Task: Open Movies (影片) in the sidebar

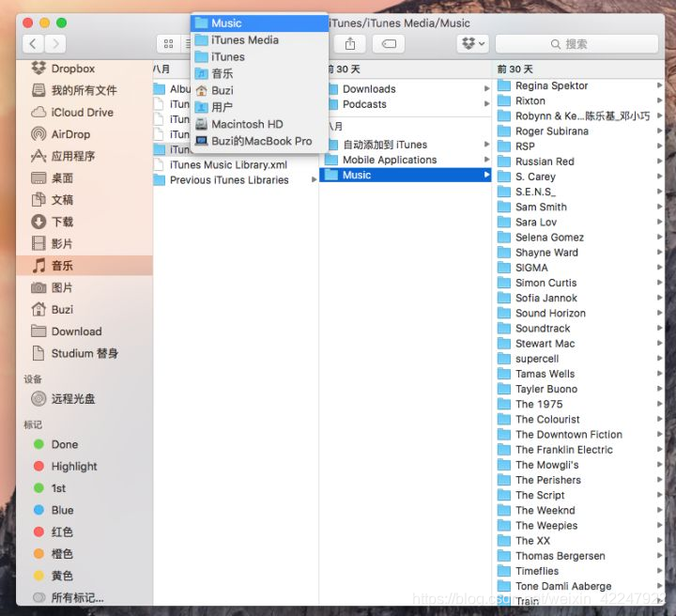Action: (84, 243)
